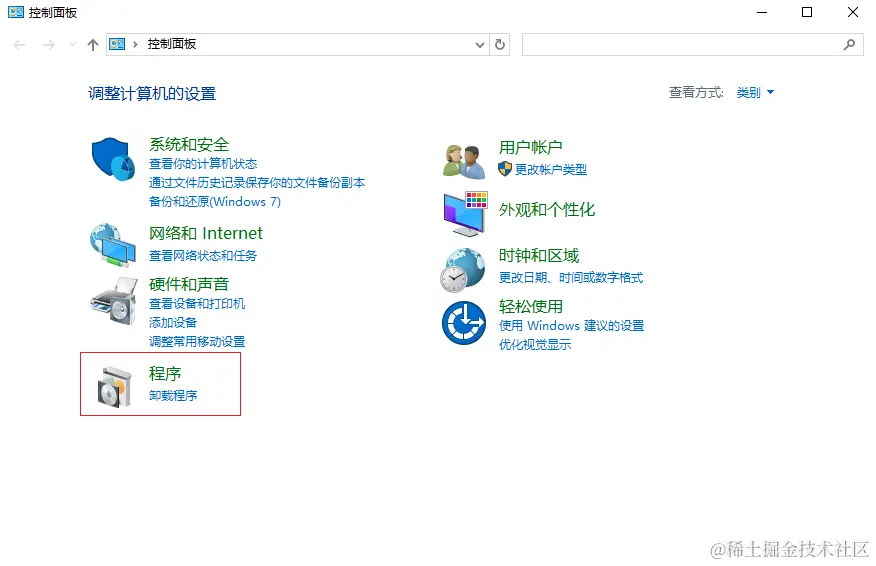The height and width of the screenshot is (566, 876).
Task: Open the Hardware and Sound printer icon
Action: [x=115, y=301]
